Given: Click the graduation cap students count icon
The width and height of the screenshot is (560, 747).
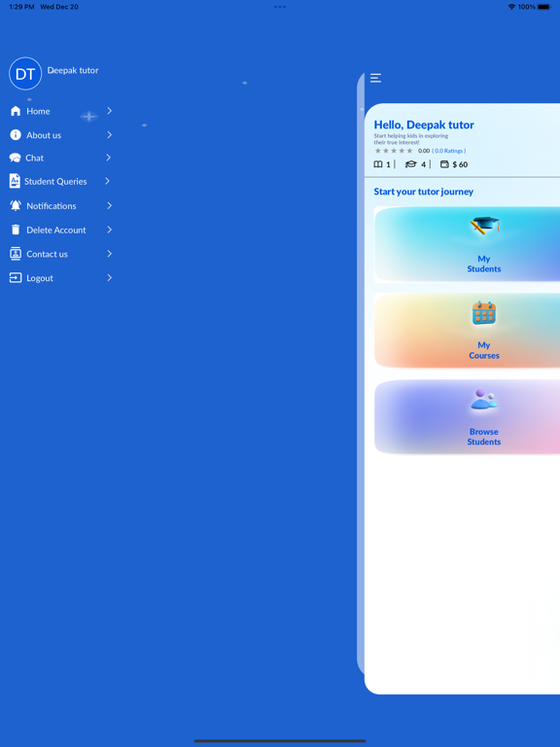Looking at the screenshot, I should (x=411, y=164).
